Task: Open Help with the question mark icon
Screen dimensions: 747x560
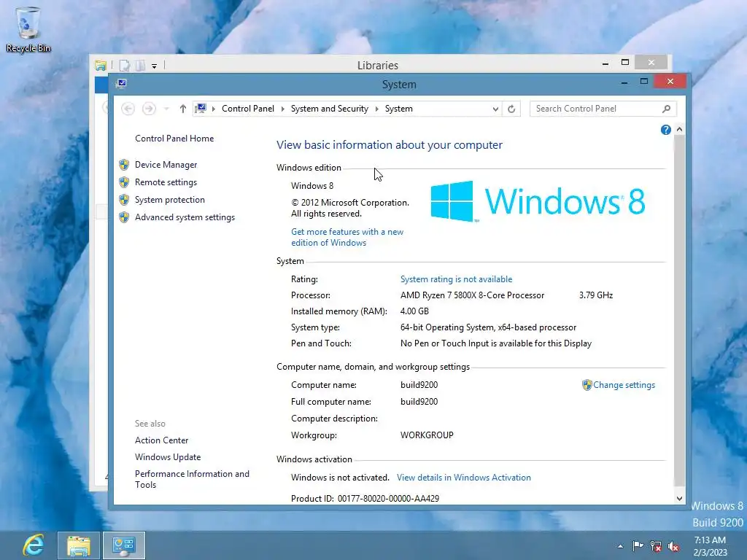Action: [x=665, y=130]
